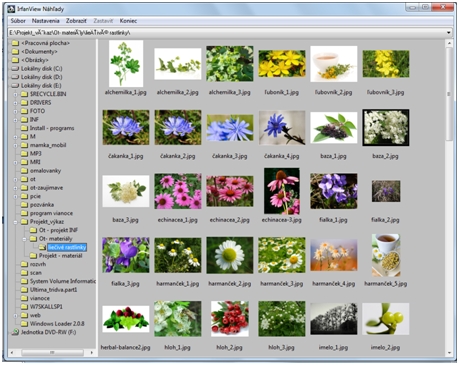Select the pozvánka folder icon
Viewport: 459px width, 365px height.
click(x=24, y=205)
